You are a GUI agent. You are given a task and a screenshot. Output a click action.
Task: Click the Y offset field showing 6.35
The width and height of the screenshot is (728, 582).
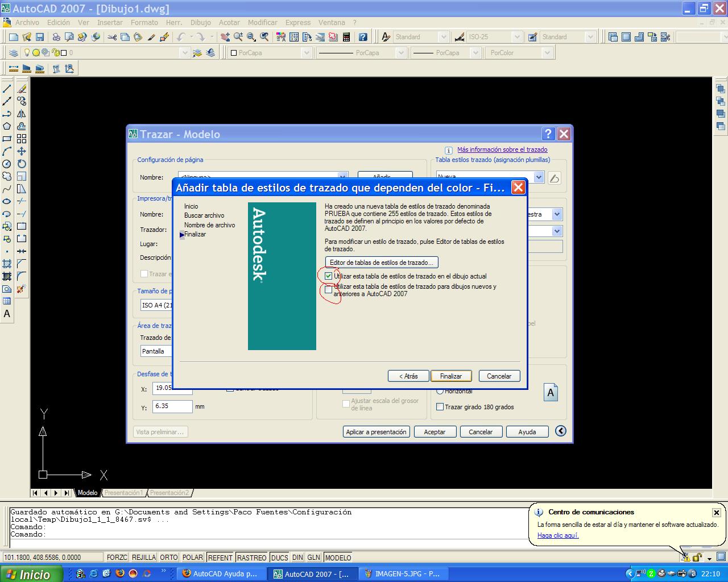click(x=172, y=406)
